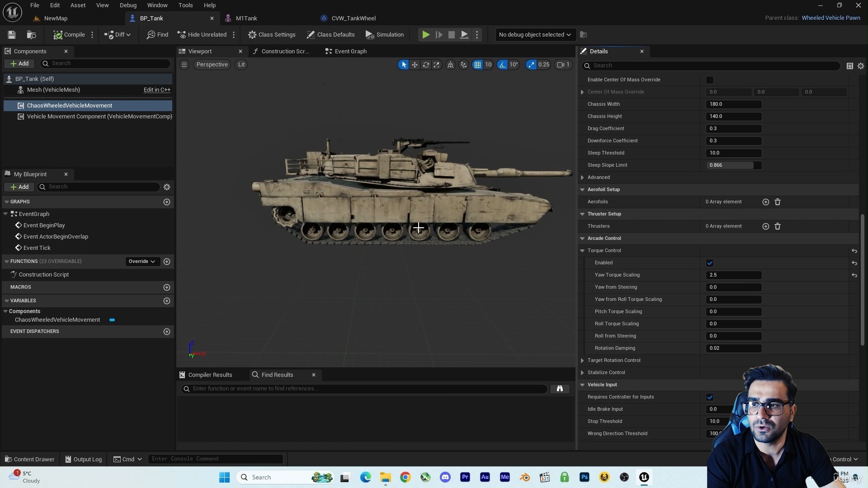Click the Stop simulation button

point(451,35)
